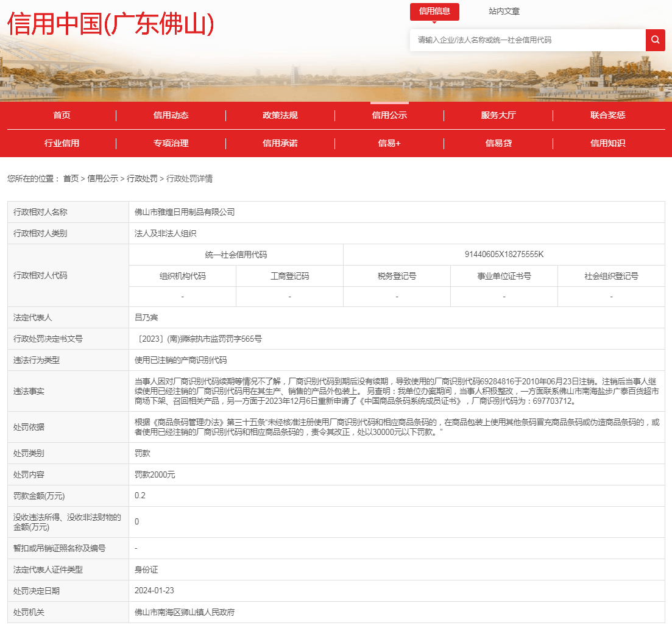Viewport: 672px width, 628px height.
Task: Click the 首页 breadcrumb link
Action: (x=71, y=178)
